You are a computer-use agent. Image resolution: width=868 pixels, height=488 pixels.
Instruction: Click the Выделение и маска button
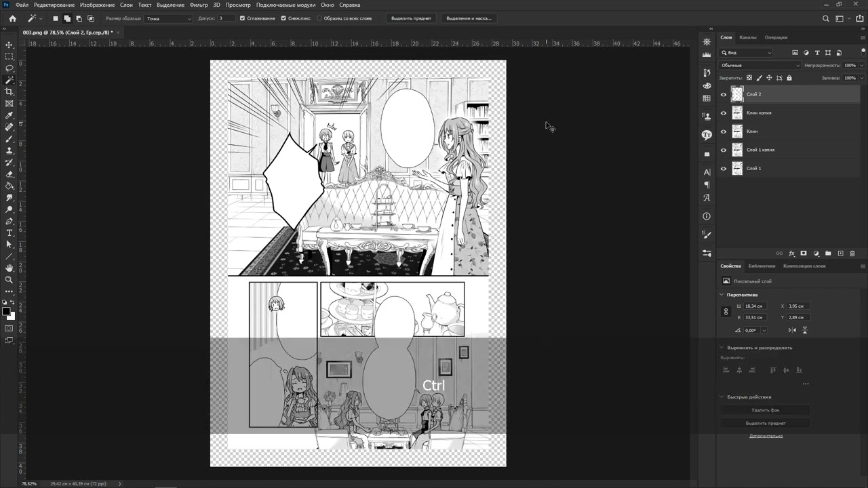468,18
